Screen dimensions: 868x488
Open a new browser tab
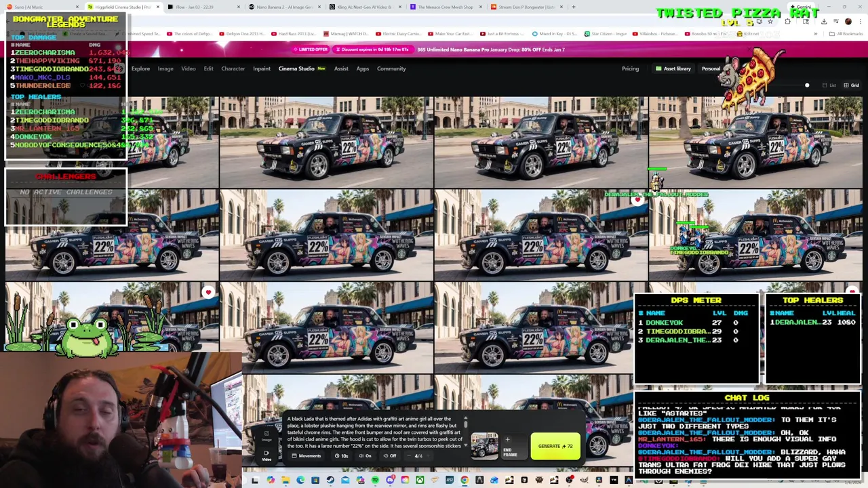[x=573, y=7]
